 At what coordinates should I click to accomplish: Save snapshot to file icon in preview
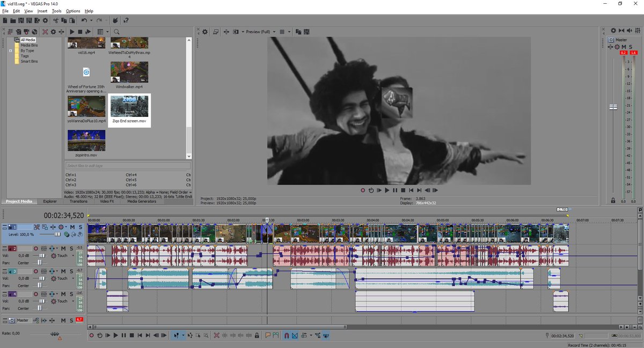click(306, 32)
